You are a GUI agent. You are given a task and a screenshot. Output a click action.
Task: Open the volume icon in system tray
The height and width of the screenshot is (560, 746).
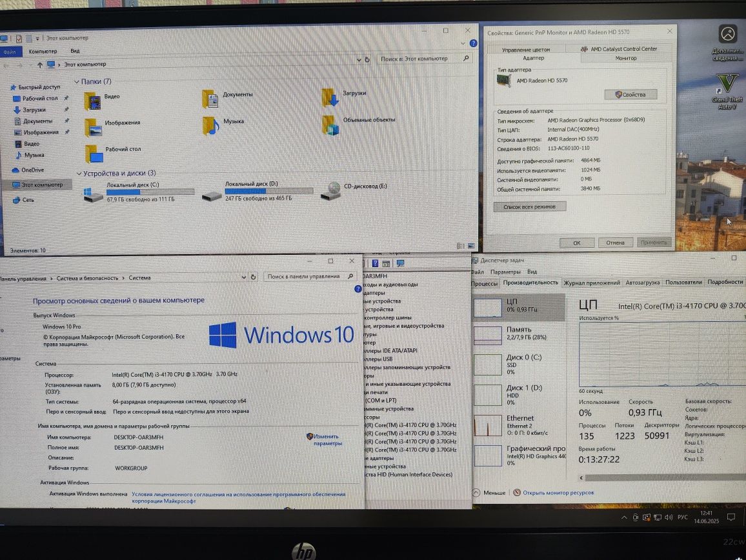669,517
